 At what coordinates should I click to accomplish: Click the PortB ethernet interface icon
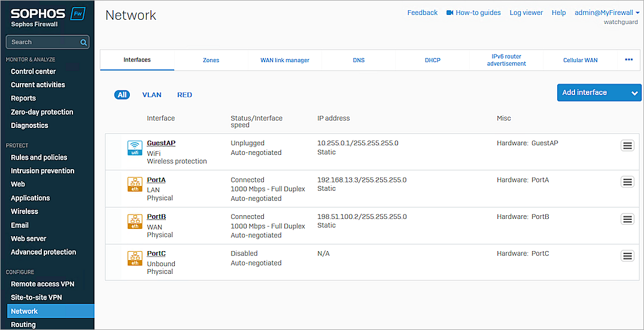tap(135, 222)
